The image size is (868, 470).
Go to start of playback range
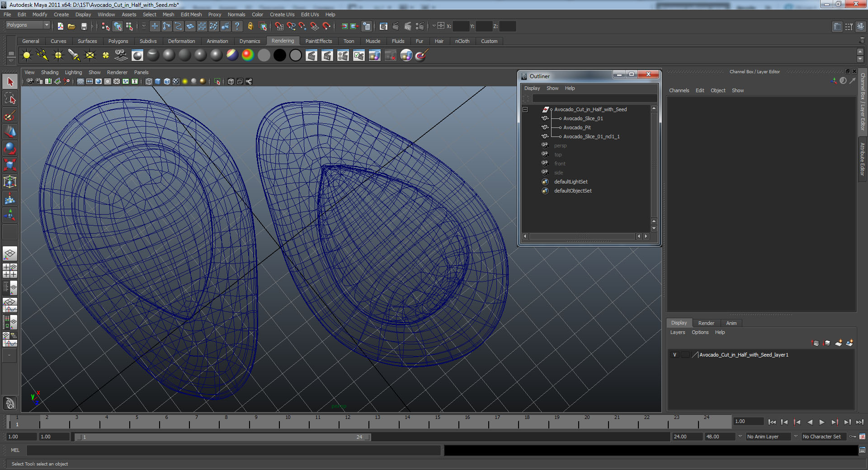coord(772,422)
